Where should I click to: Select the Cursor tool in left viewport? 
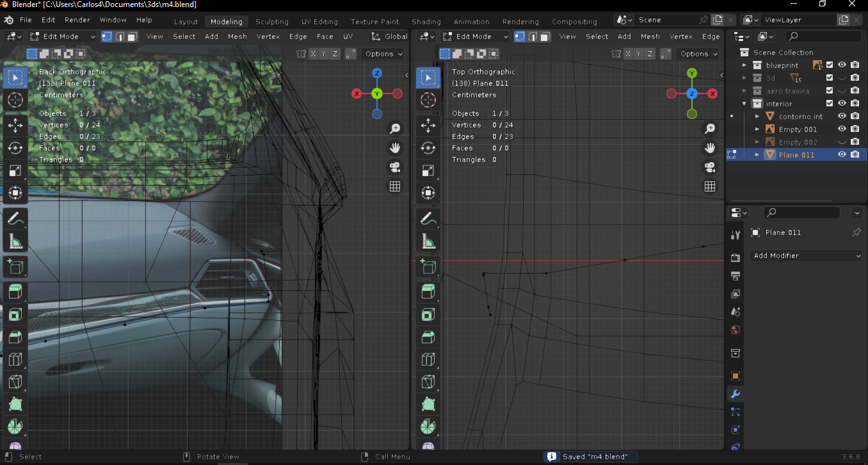tap(15, 100)
